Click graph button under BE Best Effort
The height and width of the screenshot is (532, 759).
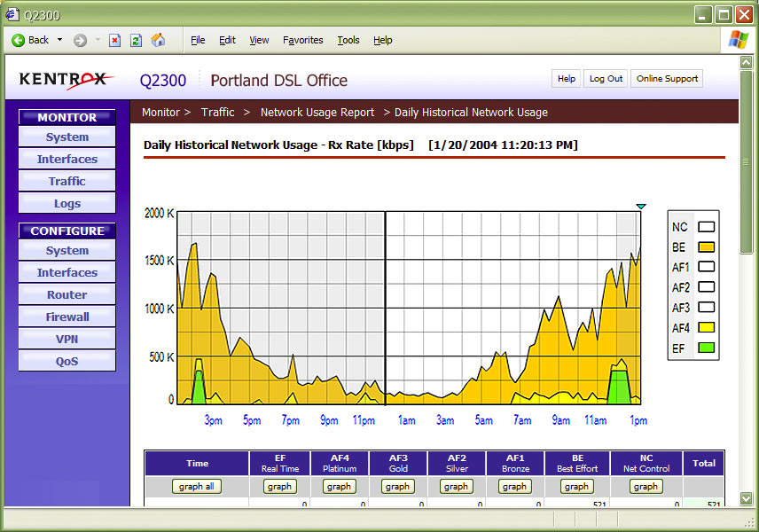click(x=576, y=487)
